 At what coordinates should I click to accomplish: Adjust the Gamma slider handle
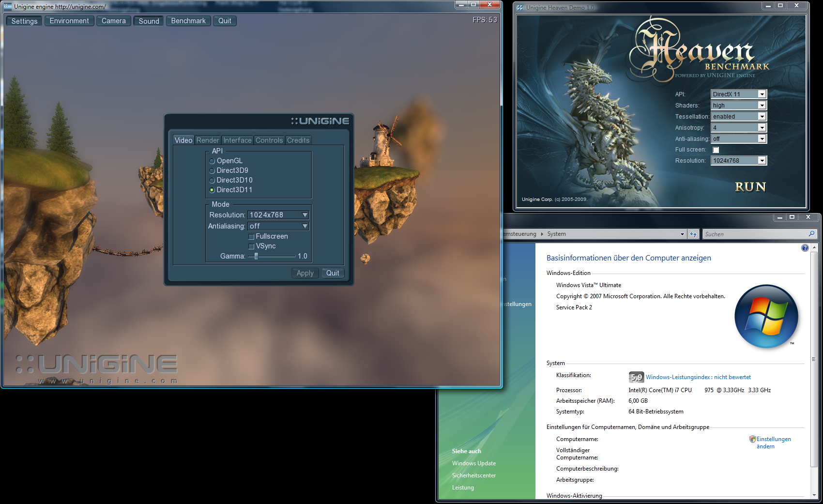click(256, 256)
